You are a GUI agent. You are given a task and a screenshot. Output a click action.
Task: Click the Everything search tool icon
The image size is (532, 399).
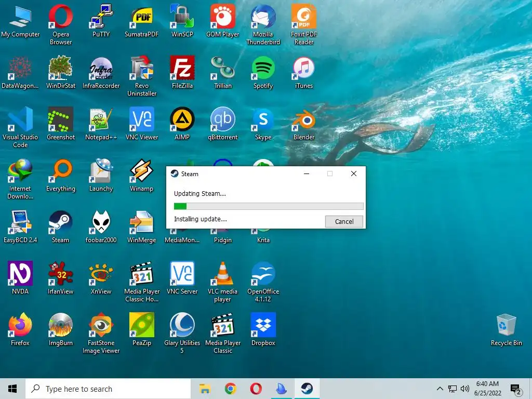61,175
